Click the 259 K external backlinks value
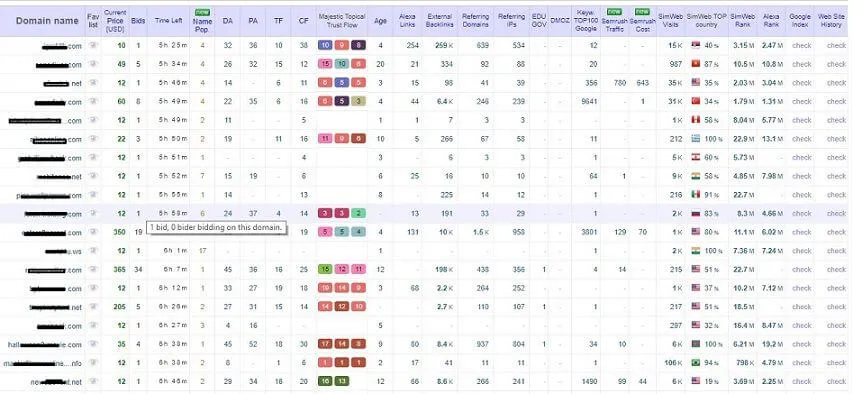The image size is (853, 394). [444, 46]
